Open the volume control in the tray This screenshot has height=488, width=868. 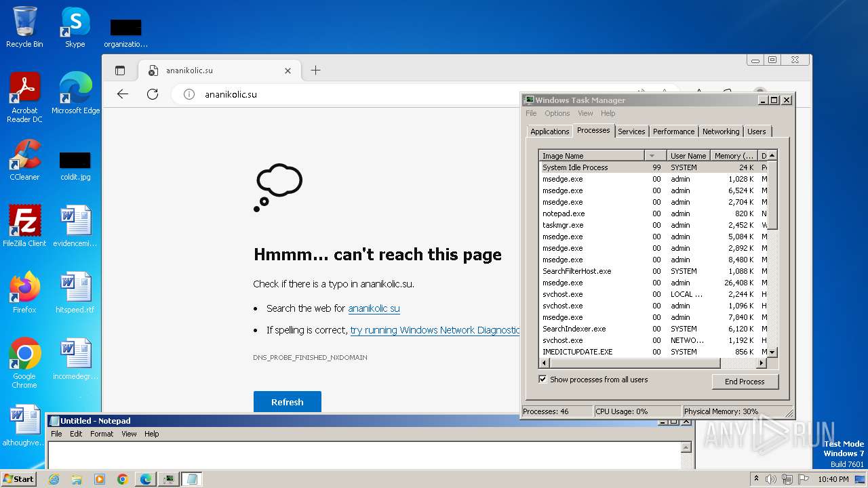click(770, 479)
